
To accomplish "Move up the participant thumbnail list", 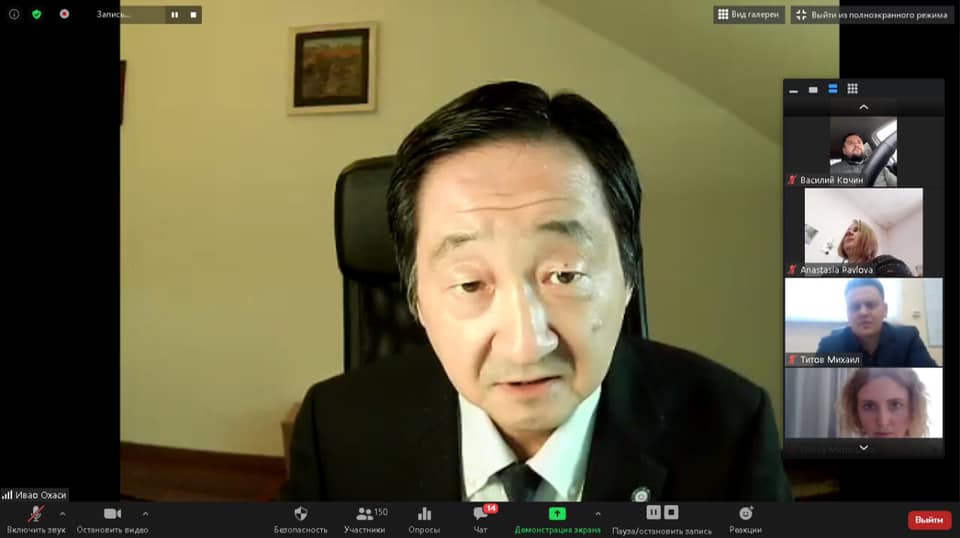I will pos(864,108).
